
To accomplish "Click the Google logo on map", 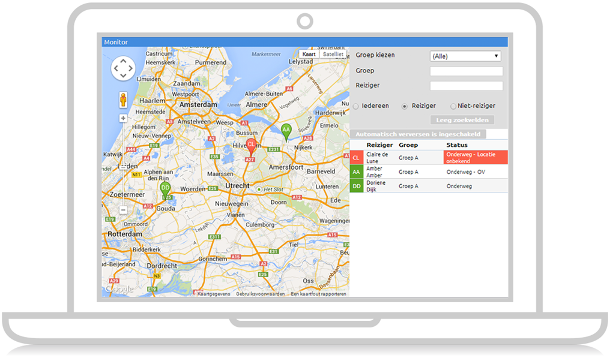I will point(118,289).
